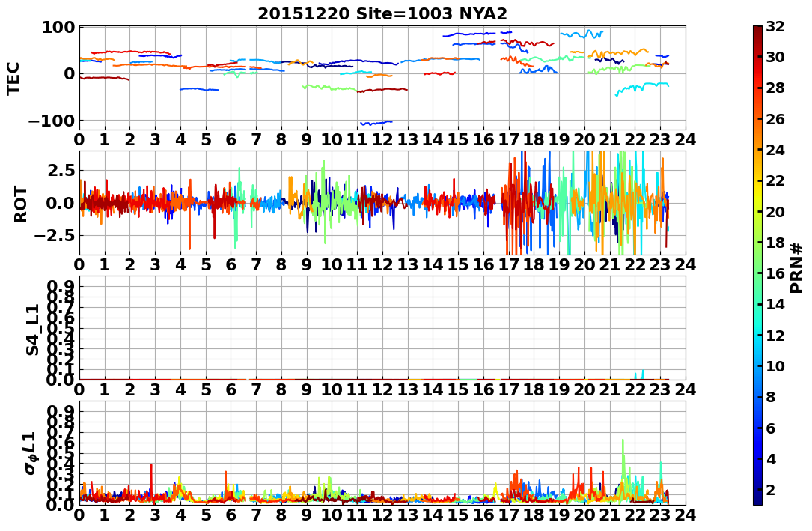
Task: Click the PRN colorbar gradient strip
Action: [757, 264]
